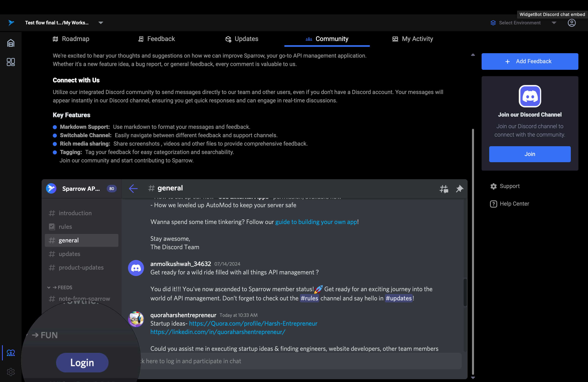Show pinned messages via the pin icon
The height and width of the screenshot is (382, 588).
[459, 189]
